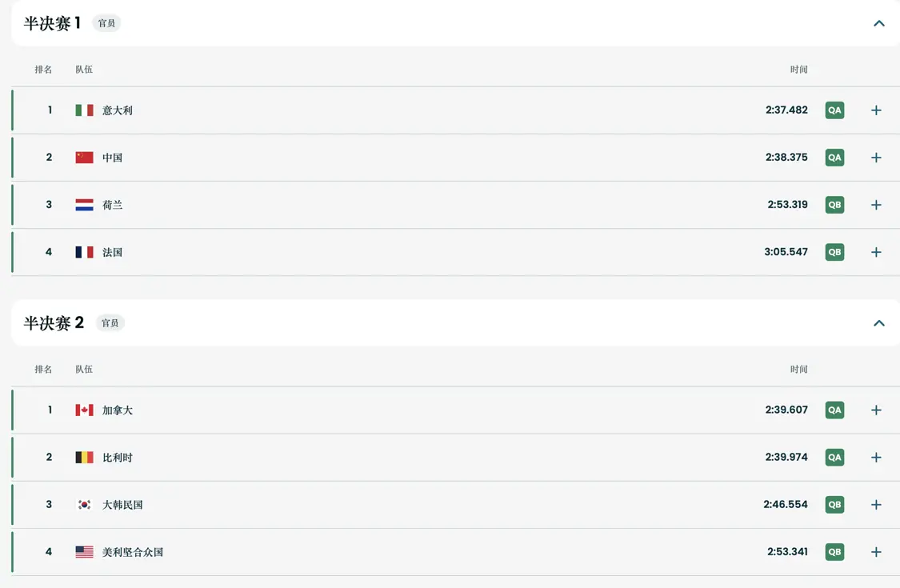Collapse the 半决赛 2 section chevron
The height and width of the screenshot is (588, 900).
click(878, 323)
